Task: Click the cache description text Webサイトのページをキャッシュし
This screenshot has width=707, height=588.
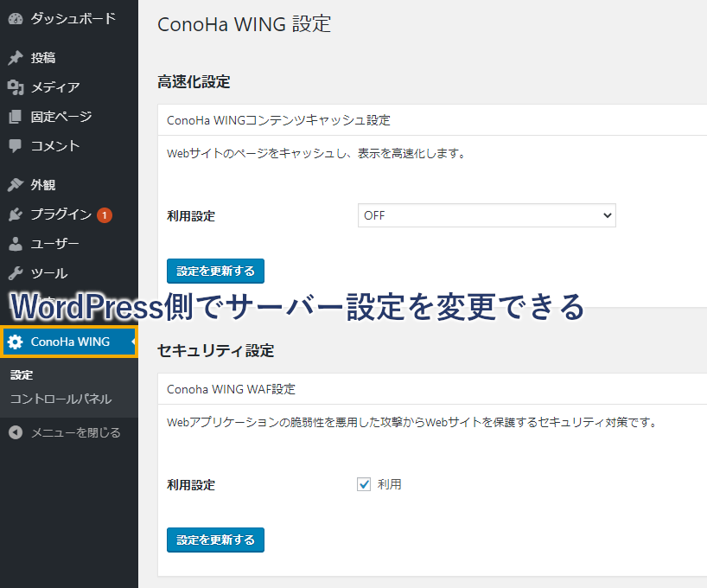Action: pyautogui.click(x=315, y=153)
